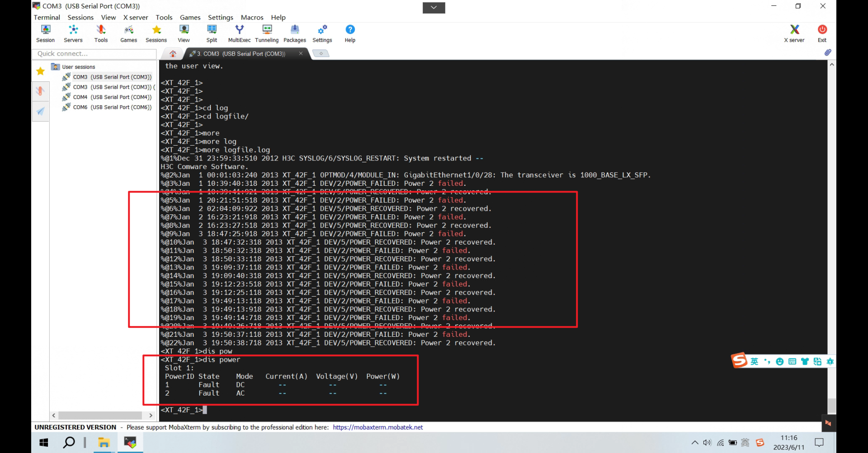Open File Explorer from the taskbar

tap(104, 443)
